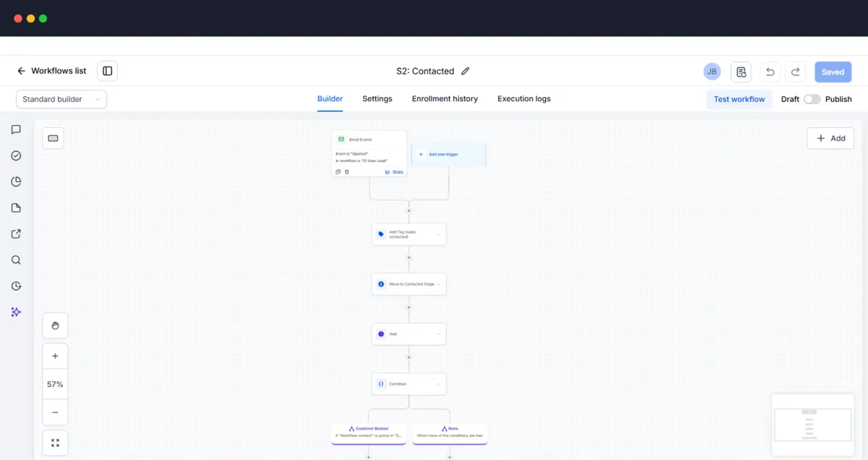This screenshot has width=868, height=460.
Task: Open the sticky note sidebar icon
Action: (16, 208)
